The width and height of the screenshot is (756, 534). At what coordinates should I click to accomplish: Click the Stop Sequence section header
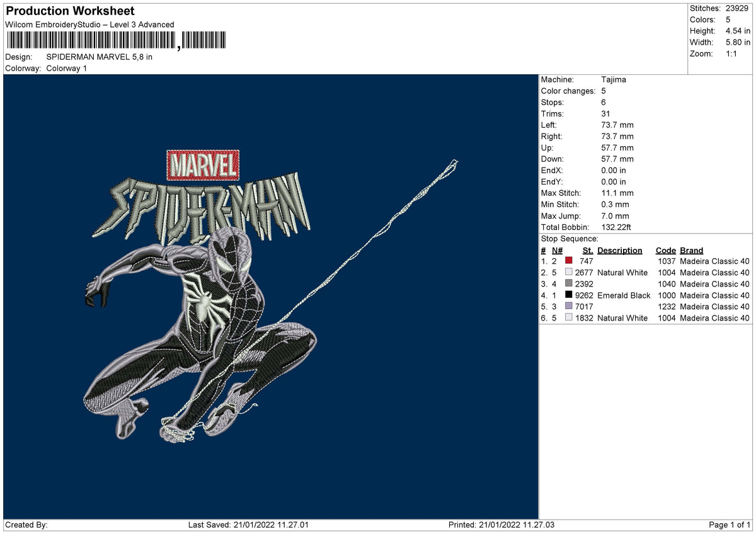568,239
